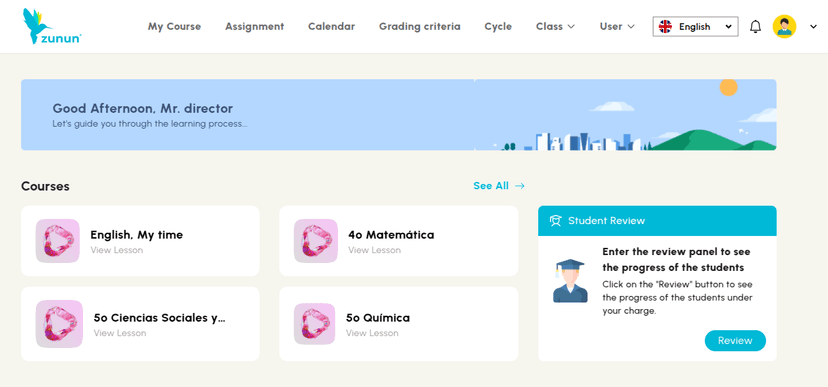828x387 pixels.
Task: Click the UK flag icon
Action: [665, 26]
